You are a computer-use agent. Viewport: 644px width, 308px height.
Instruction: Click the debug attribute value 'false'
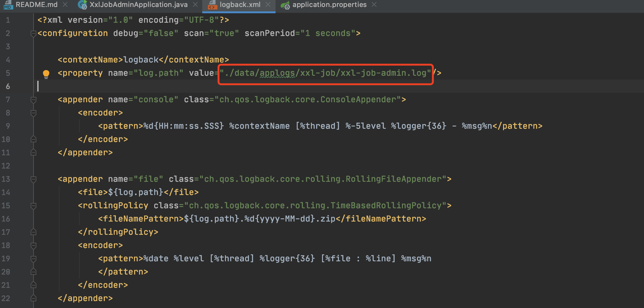coord(161,33)
